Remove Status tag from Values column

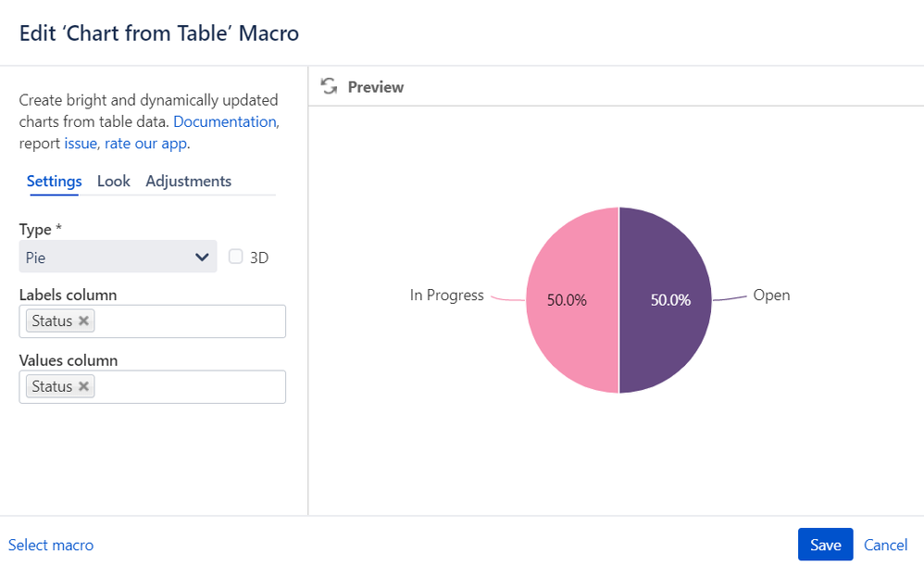83,386
